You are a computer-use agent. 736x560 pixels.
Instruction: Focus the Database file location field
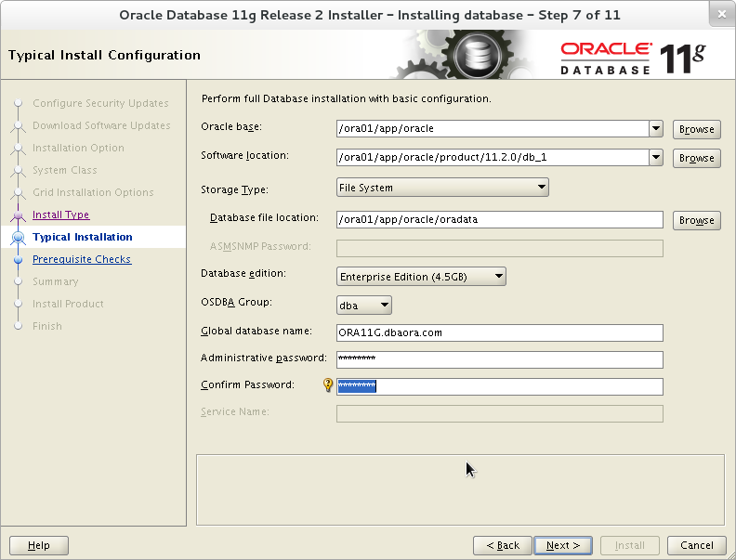pyautogui.click(x=499, y=219)
